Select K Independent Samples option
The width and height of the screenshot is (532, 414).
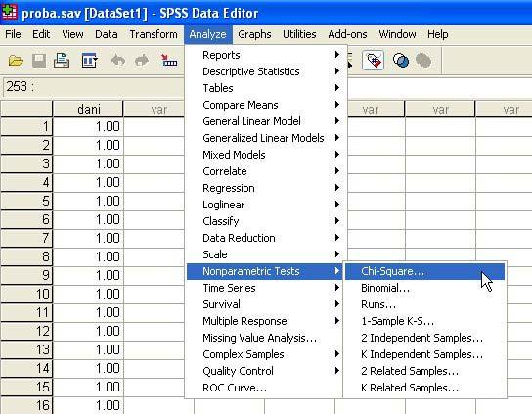point(424,354)
